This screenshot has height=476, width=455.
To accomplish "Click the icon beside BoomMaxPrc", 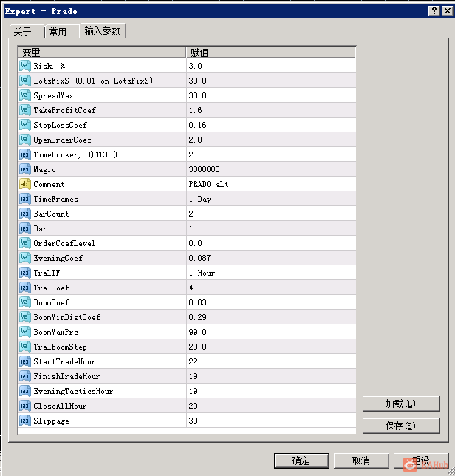I will tap(25, 332).
